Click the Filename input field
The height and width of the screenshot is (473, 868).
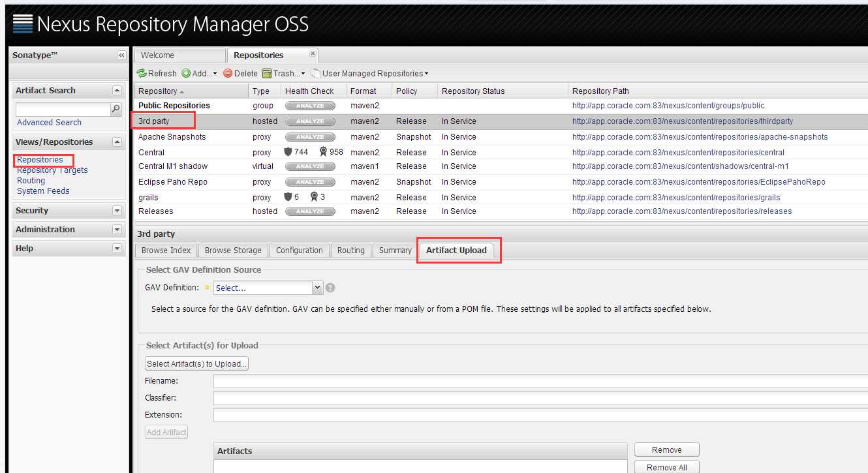pos(540,381)
